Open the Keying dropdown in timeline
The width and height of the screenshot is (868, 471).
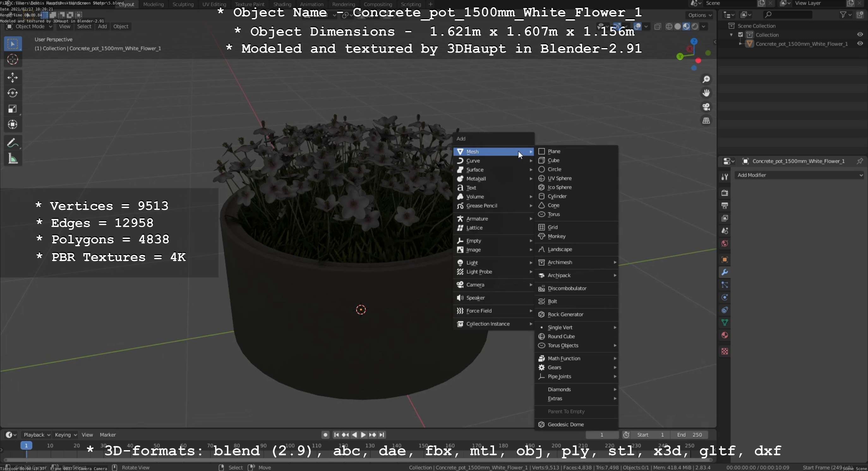coord(66,435)
